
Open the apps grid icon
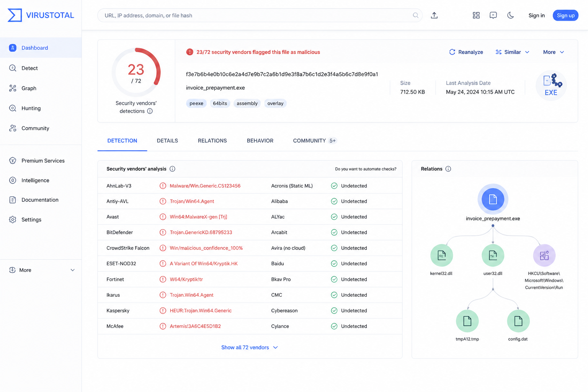pos(476,15)
